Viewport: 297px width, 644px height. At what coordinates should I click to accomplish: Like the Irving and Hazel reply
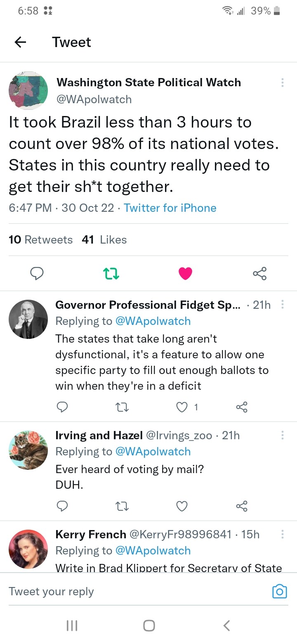[182, 506]
